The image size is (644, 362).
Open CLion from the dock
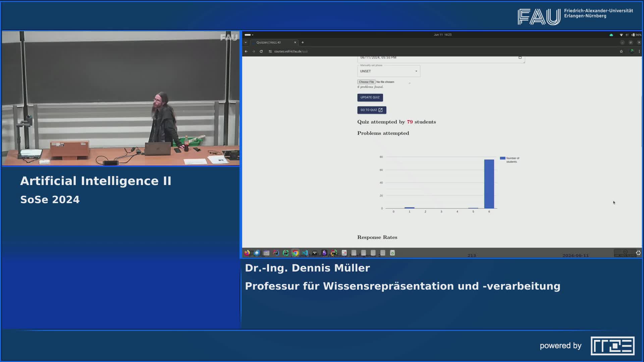tap(285, 253)
